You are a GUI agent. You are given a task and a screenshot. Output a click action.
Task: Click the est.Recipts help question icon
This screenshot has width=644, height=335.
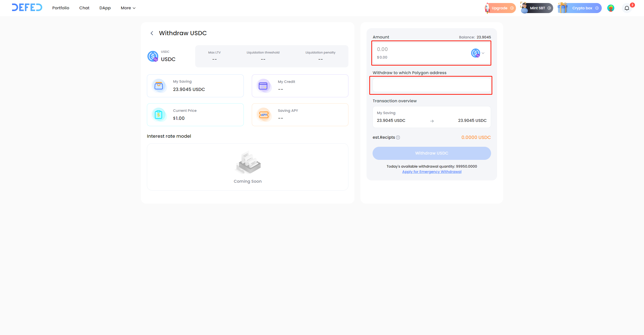pos(398,137)
